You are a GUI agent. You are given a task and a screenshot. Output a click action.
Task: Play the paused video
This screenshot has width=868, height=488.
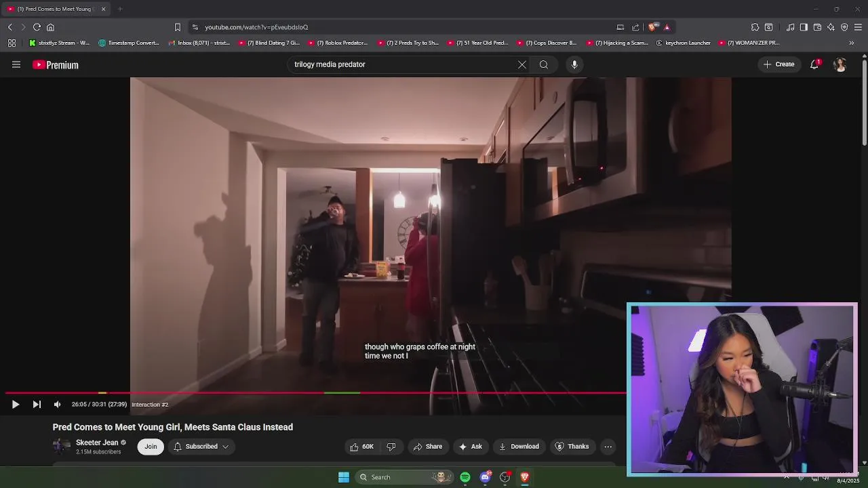(16, 405)
